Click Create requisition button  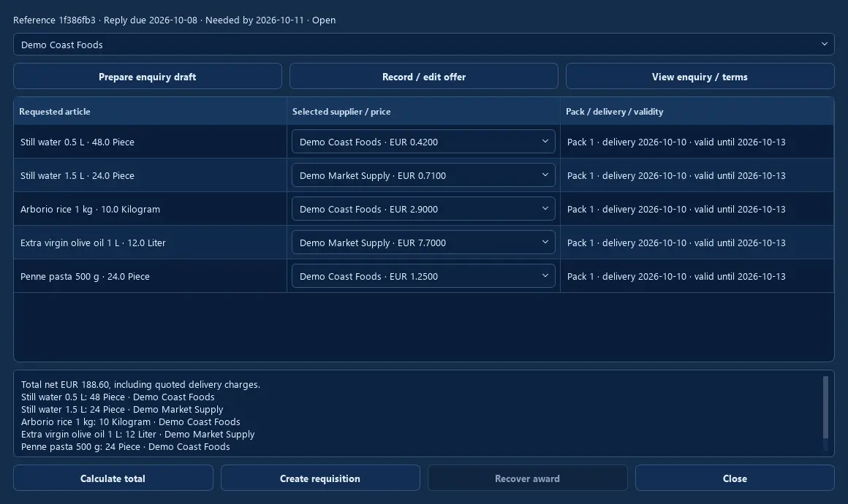coord(320,478)
